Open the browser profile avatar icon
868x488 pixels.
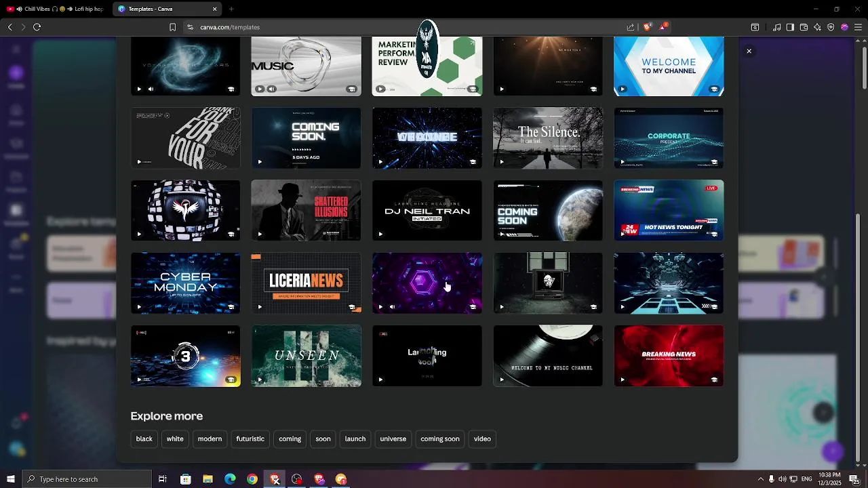point(844,27)
